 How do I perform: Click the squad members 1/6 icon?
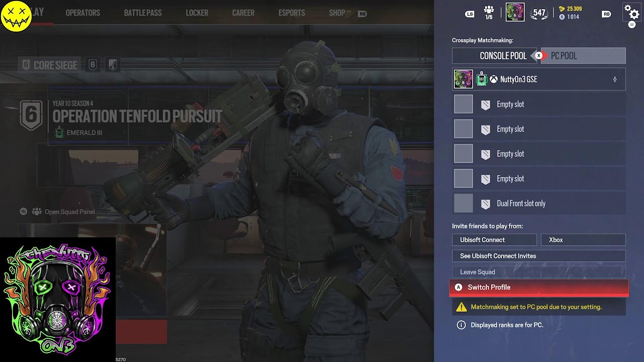click(489, 13)
